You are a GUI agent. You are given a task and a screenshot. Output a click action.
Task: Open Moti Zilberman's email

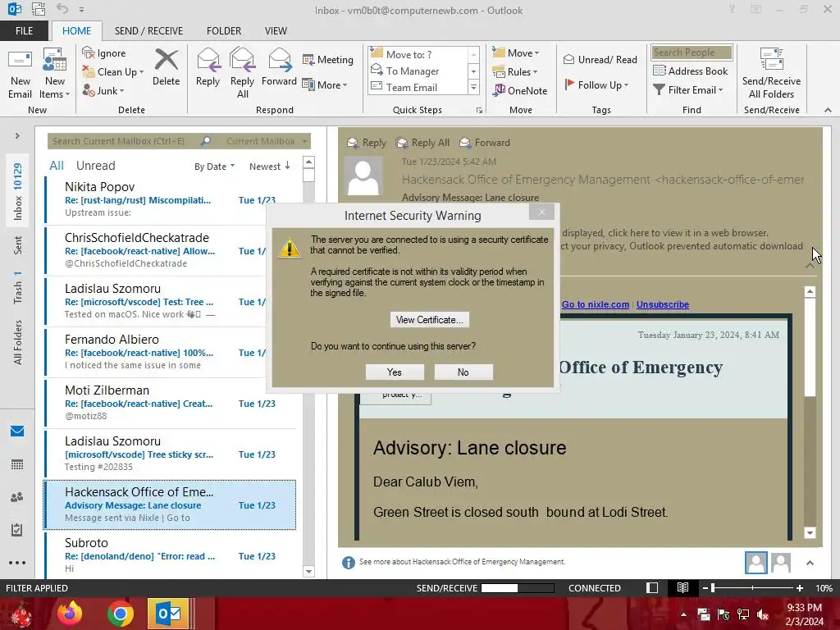click(171, 403)
